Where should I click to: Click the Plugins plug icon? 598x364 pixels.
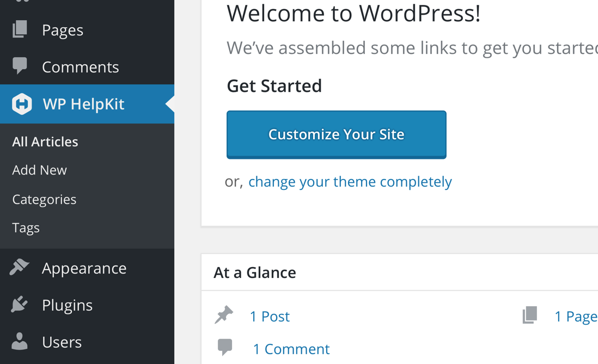click(20, 304)
